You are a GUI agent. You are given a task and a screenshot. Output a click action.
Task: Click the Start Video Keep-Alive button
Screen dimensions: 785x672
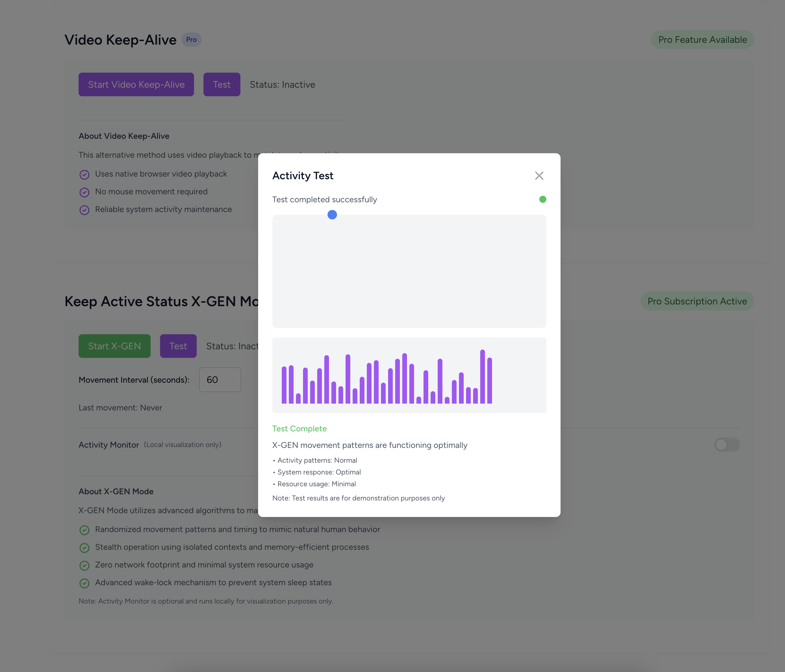pyautogui.click(x=136, y=84)
